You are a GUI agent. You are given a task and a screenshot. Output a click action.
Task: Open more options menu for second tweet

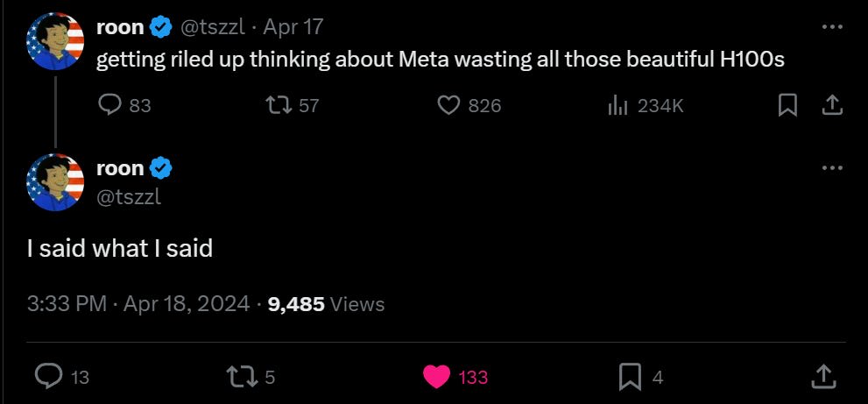831,167
